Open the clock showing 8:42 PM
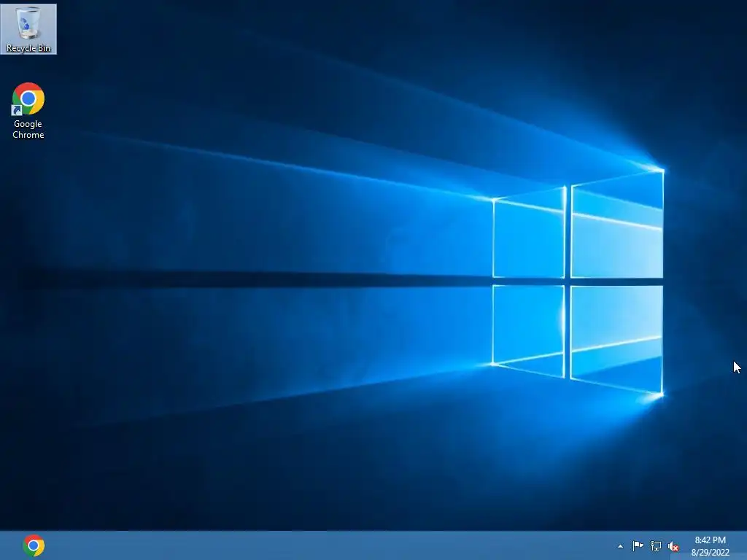747x560 pixels. pos(711,546)
